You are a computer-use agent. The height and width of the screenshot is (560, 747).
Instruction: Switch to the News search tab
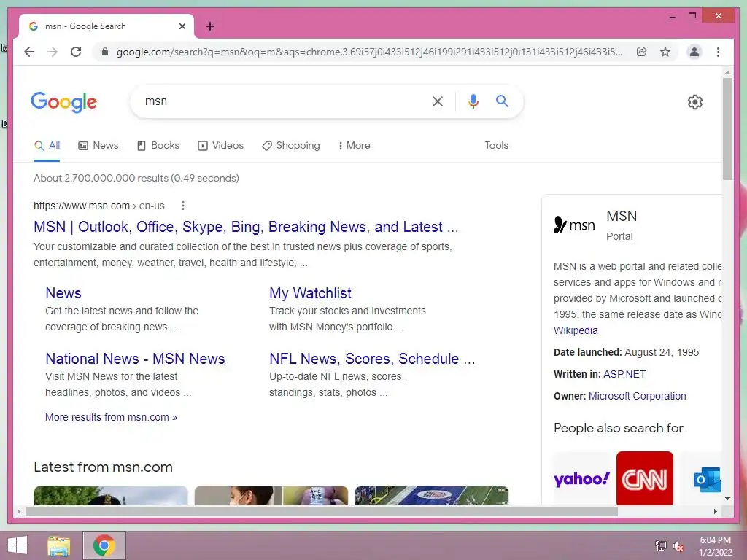[98, 145]
